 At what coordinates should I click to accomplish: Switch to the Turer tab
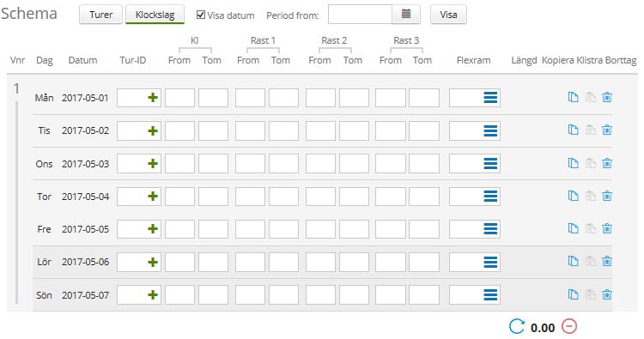point(100,15)
